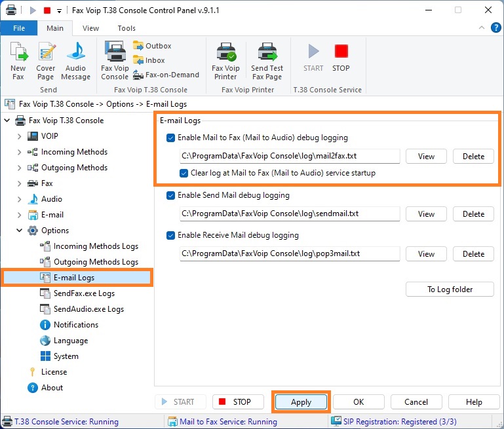This screenshot has width=504, height=429.
Task: Click the Apply button
Action: point(301,402)
